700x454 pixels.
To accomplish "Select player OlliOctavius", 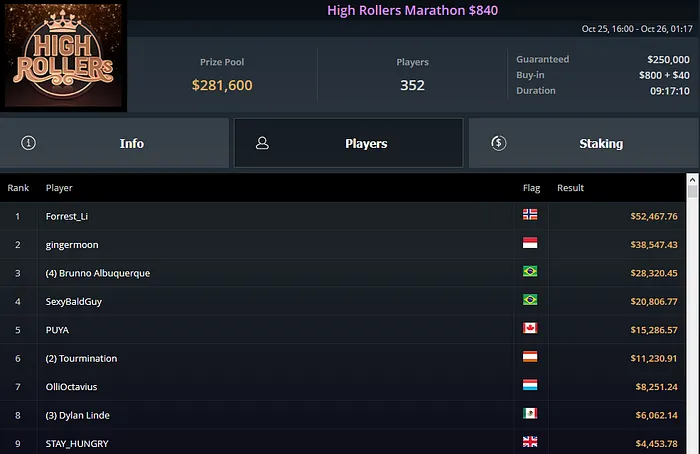I will click(x=71, y=387).
